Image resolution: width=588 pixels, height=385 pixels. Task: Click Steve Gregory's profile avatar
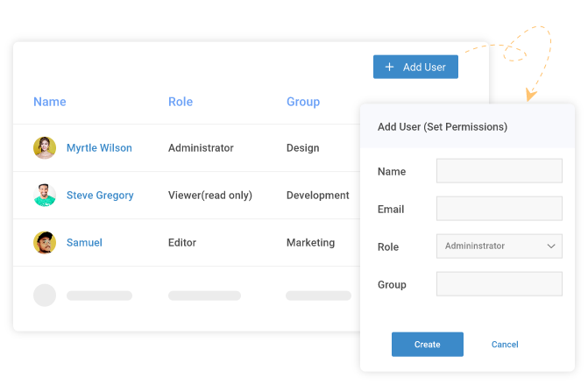(x=45, y=196)
